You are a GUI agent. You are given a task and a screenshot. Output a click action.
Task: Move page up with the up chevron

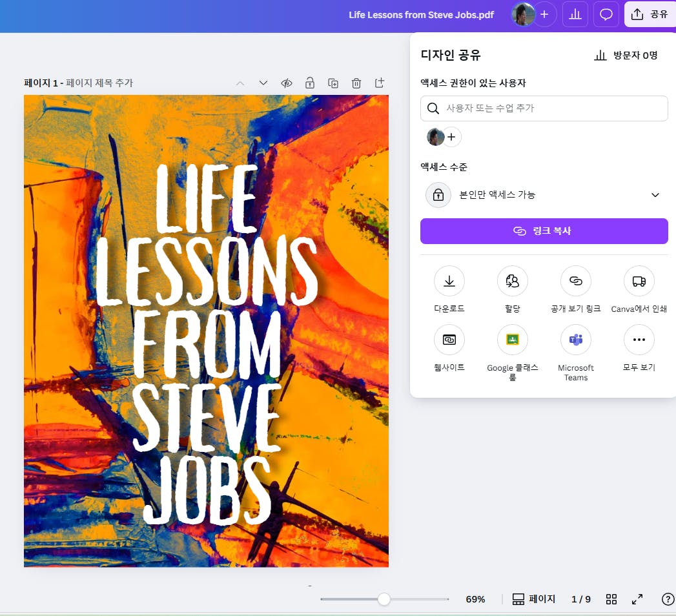[x=240, y=83]
